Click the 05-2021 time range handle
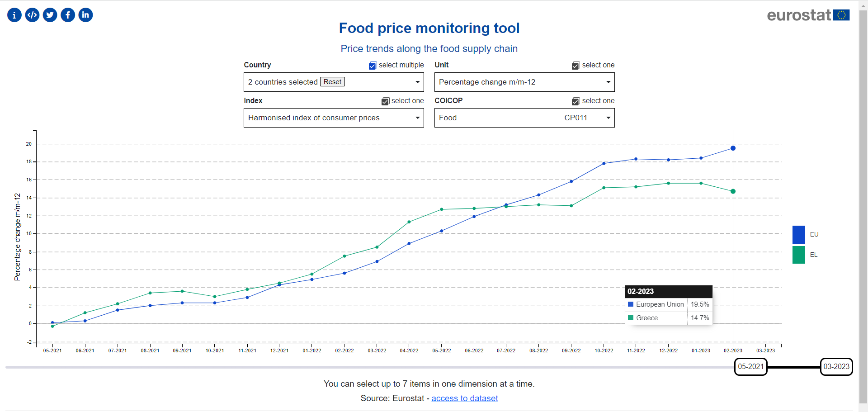Image resolution: width=868 pixels, height=412 pixels. pyautogui.click(x=750, y=367)
